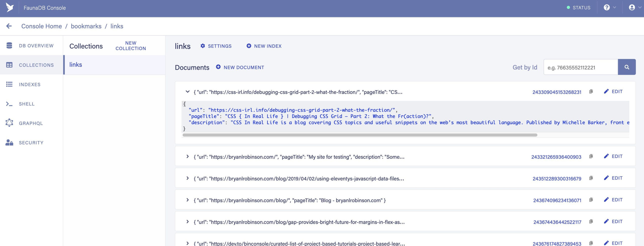
Task: Click the FaunaDB Console title
Action: [45, 8]
